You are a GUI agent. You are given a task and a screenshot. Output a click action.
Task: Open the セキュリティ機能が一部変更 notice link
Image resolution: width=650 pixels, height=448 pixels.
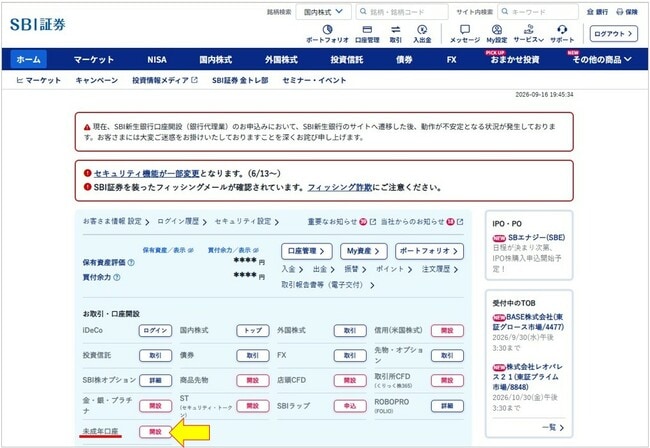pos(147,173)
